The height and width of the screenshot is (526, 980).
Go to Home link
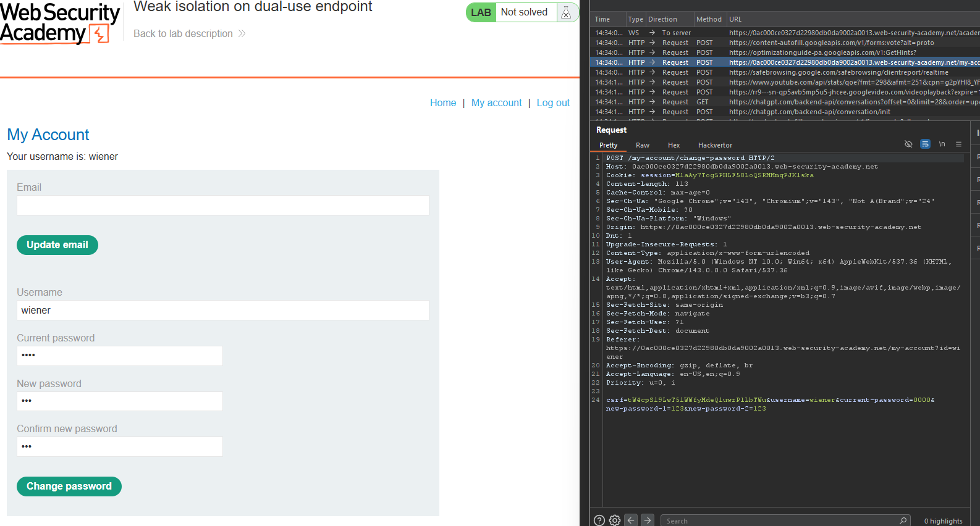click(443, 102)
